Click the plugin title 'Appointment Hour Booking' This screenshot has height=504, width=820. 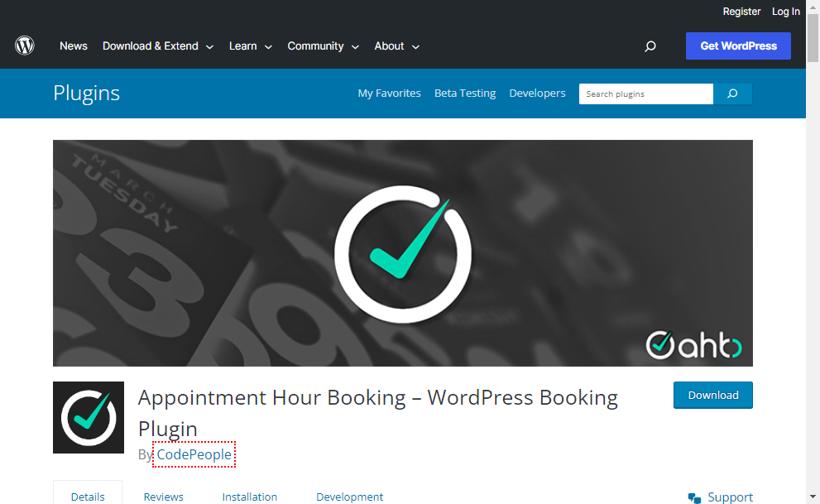click(x=377, y=413)
